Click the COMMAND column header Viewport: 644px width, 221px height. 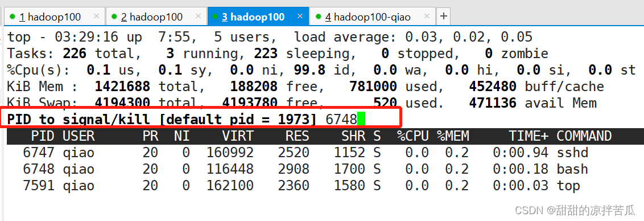(x=584, y=136)
